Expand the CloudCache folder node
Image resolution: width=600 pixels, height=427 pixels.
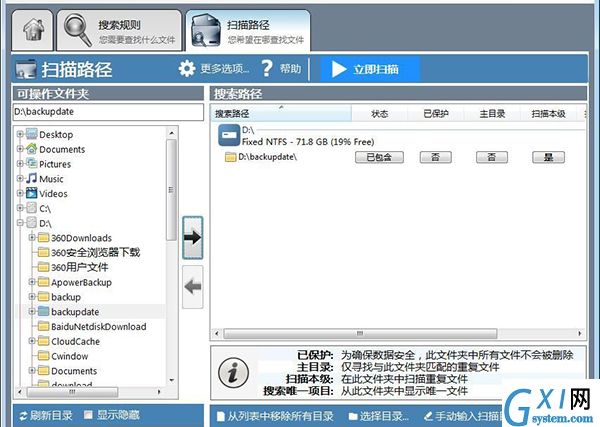click(x=32, y=341)
